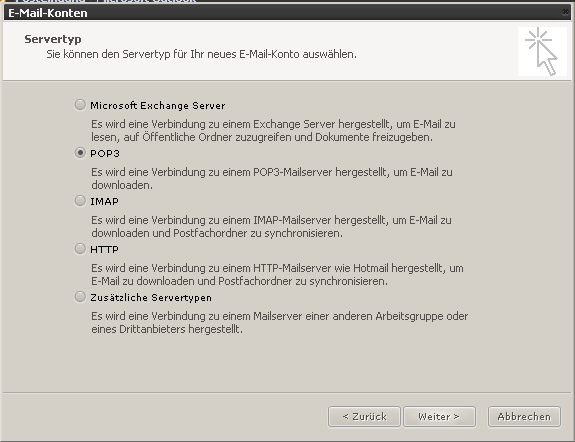
Task: Enable the Zusätzliche Servertypen radio option
Action: click(80, 297)
